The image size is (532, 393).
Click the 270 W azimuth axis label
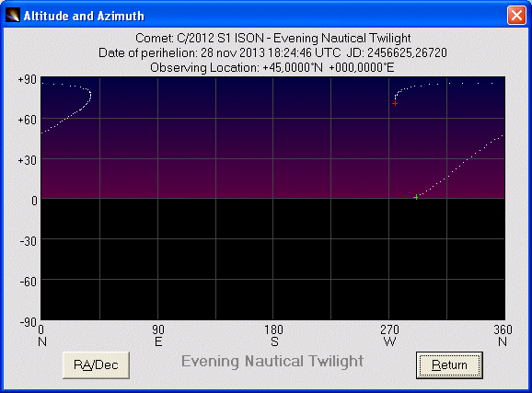pyautogui.click(x=389, y=335)
